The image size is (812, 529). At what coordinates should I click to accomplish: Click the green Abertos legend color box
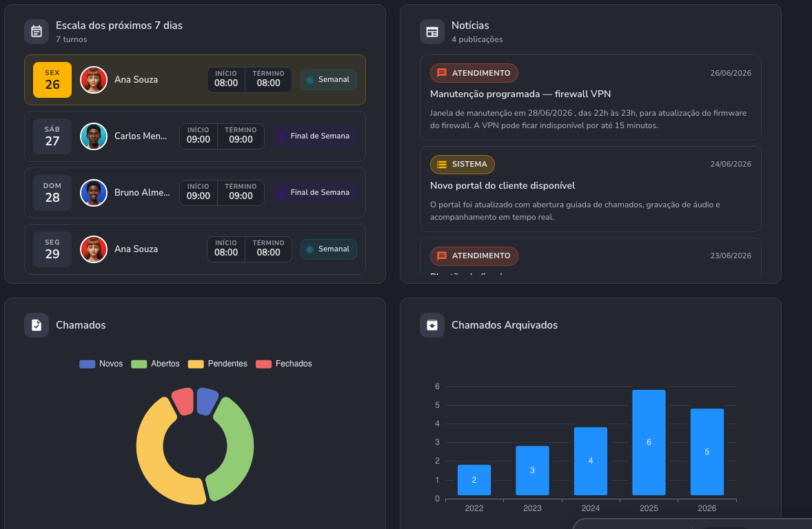click(x=139, y=364)
